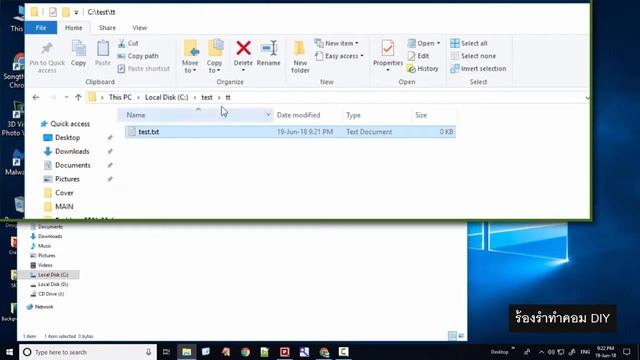Viewport: 640px width, 360px height.
Task: Click the Windows Start button
Action: tap(9, 352)
